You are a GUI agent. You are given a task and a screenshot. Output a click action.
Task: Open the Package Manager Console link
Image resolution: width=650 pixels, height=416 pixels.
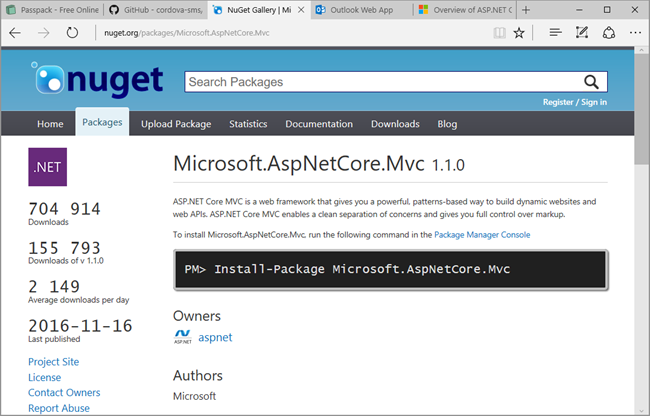(x=482, y=235)
